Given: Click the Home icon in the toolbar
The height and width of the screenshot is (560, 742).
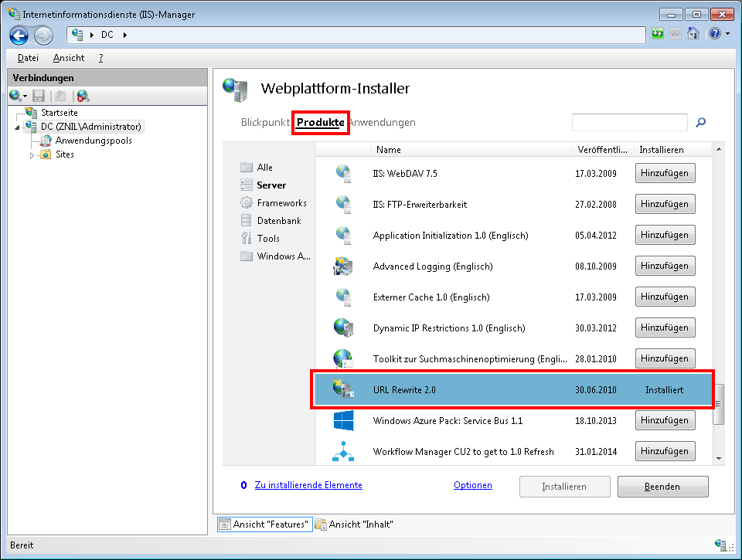Looking at the screenshot, I should [693, 34].
